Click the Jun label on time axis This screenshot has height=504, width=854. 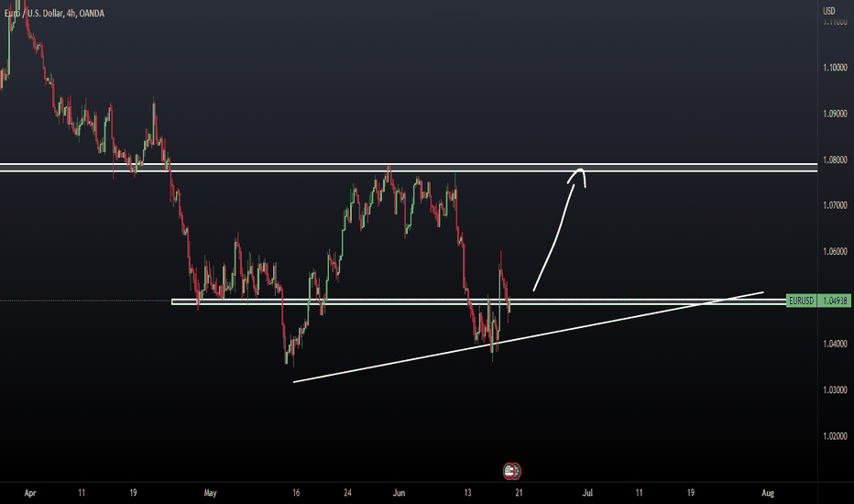(400, 493)
